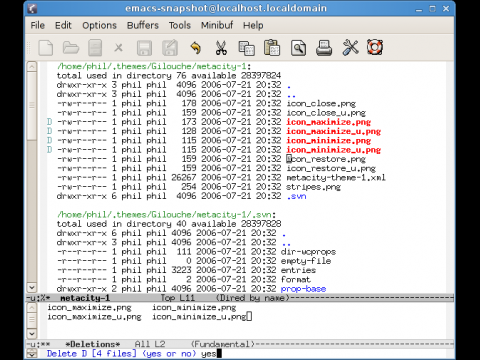This screenshot has width=480, height=360.
Task: Click the empty-file entry
Action: [306, 261]
